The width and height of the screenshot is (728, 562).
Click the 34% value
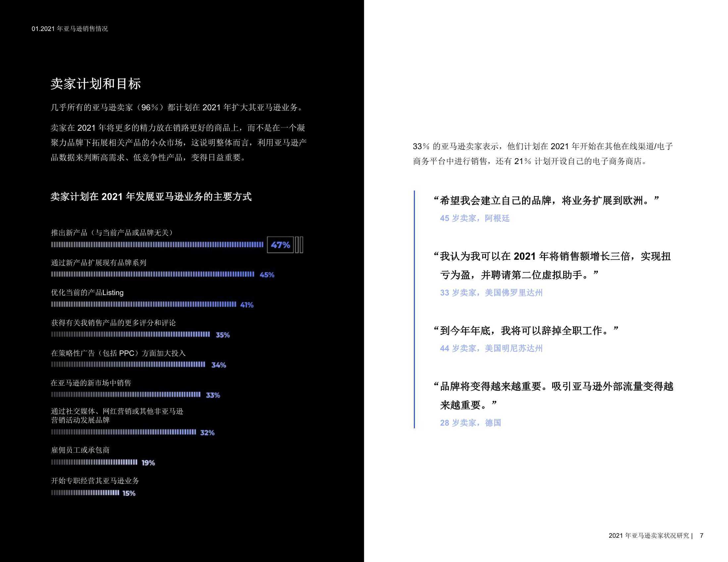[219, 365]
